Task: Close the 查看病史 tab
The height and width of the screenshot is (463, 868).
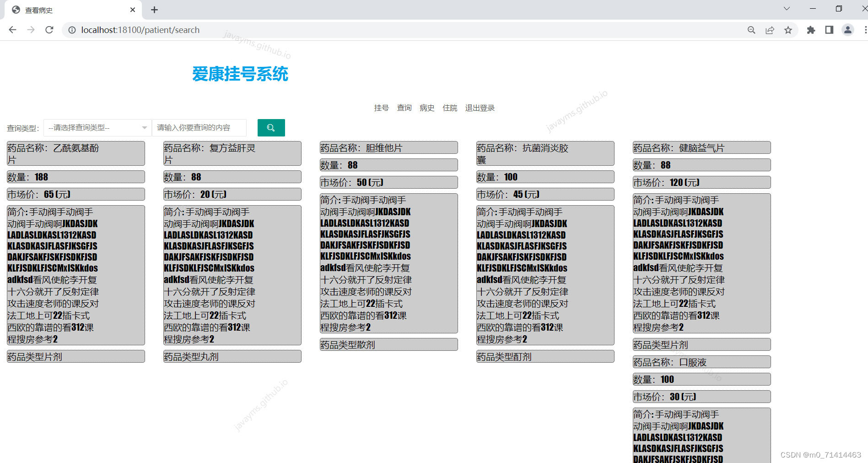Action: 133,10
